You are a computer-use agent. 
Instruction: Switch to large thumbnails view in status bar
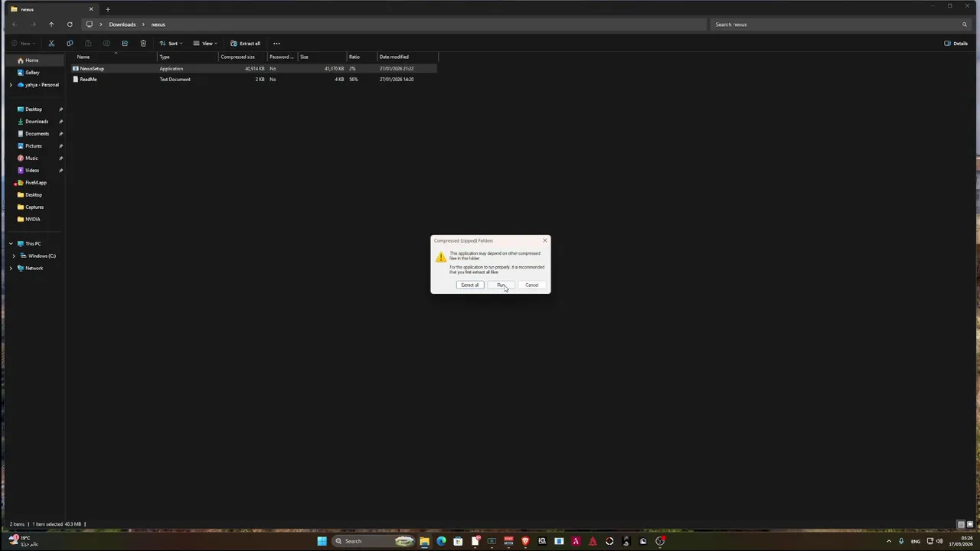970,524
